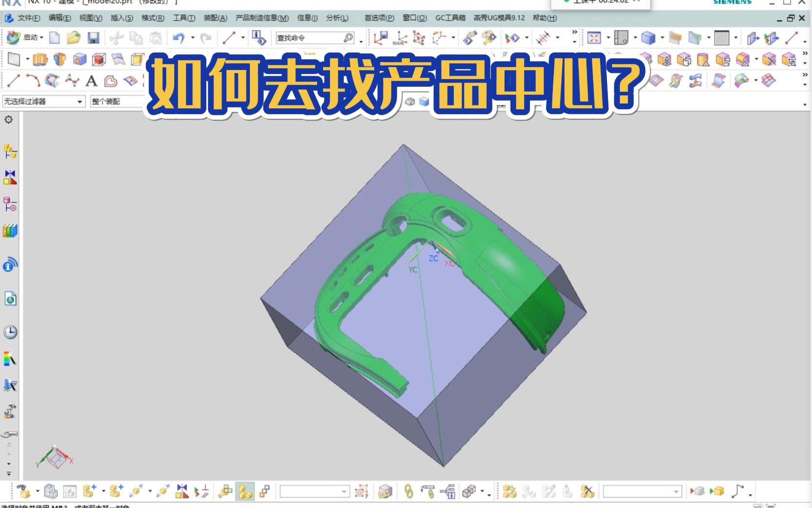Screen dimensions: 812x508
Task: Pick the Line curve tool
Action: click(x=13, y=81)
